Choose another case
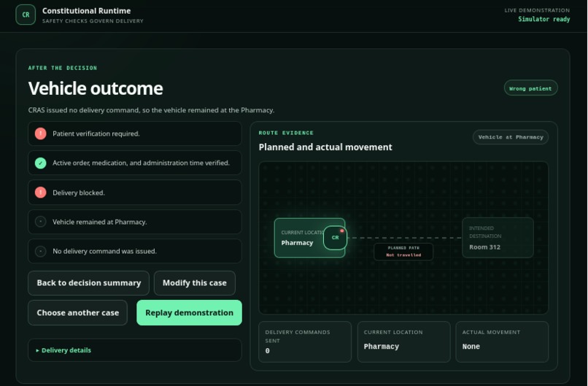The height and width of the screenshot is (386, 588). [x=77, y=312]
